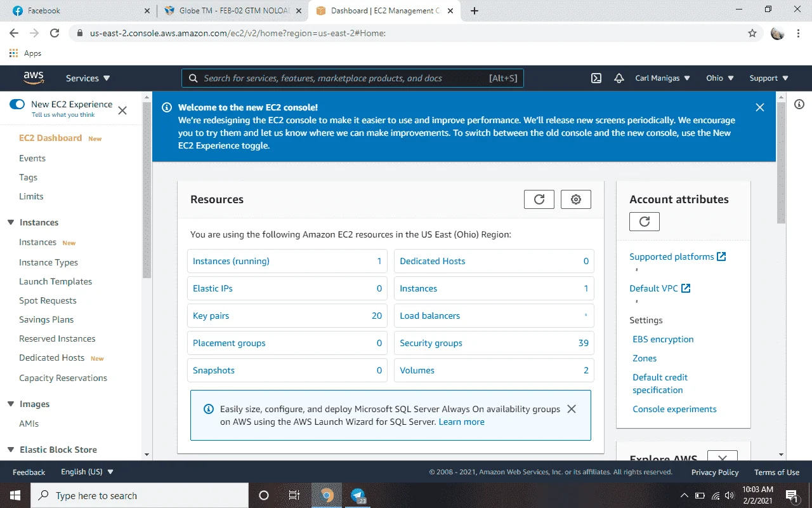Bookmark this page with the star icon
The height and width of the screenshot is (508, 812).
pyautogui.click(x=752, y=33)
